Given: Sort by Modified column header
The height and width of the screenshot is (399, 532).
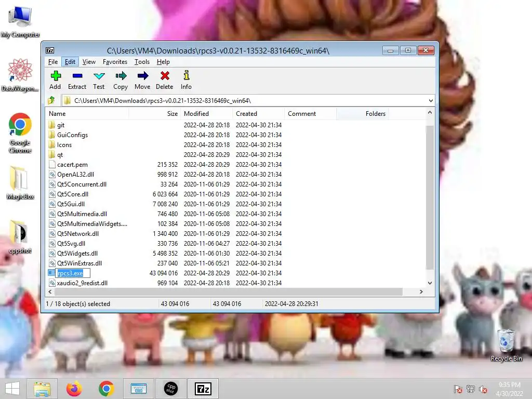Looking at the screenshot, I should tap(206, 114).
